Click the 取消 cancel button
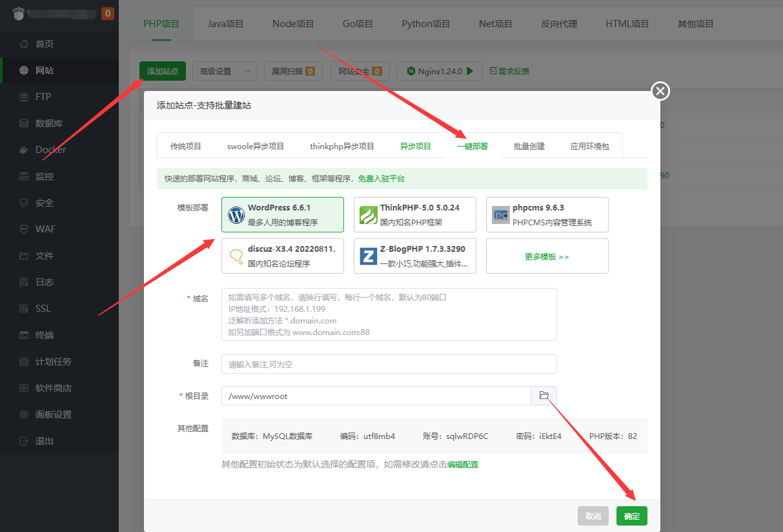Viewport: 783px width, 532px height. [593, 516]
